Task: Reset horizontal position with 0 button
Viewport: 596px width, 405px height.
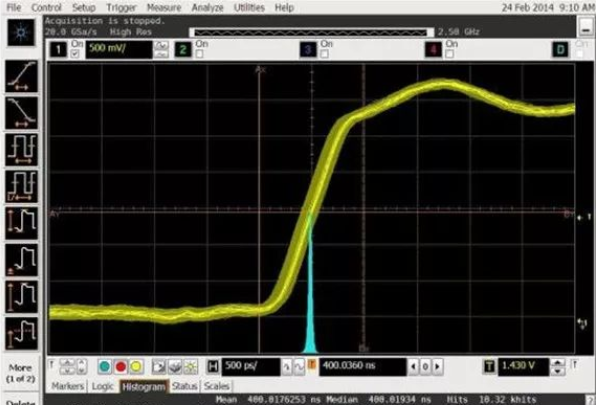Action: coord(425,367)
